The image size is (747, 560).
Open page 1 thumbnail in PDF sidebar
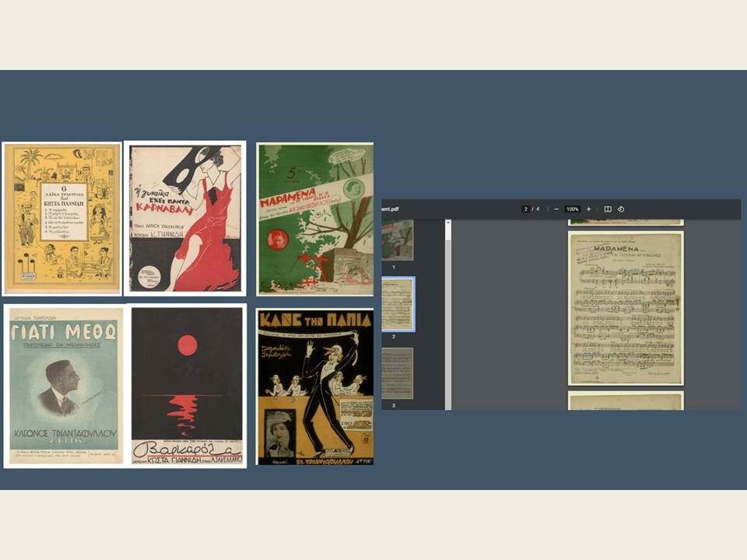coord(398,240)
